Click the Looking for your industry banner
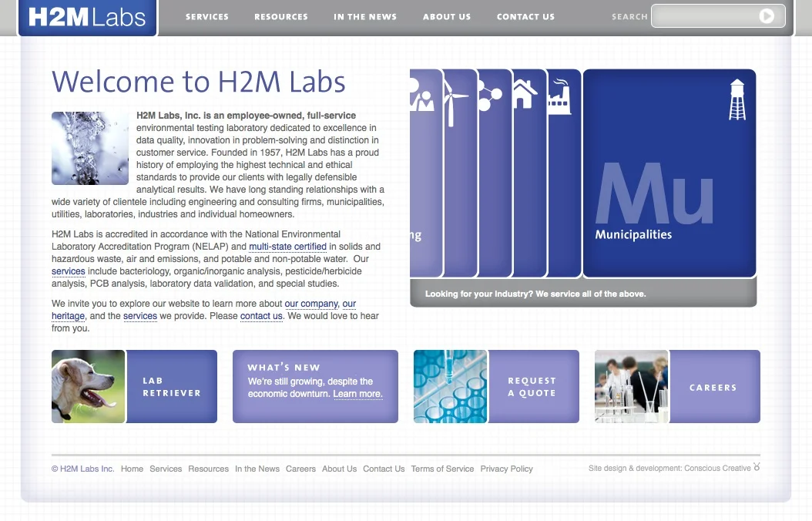The height and width of the screenshot is (521, 812). 583,294
